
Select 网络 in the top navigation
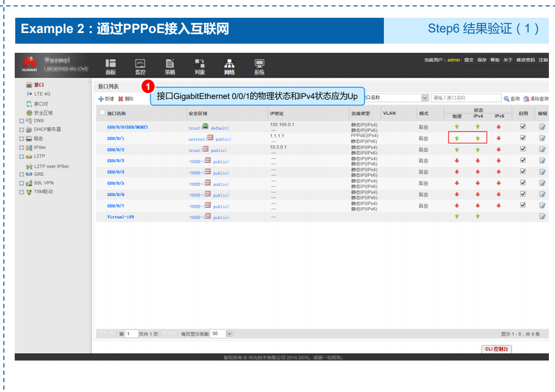tap(230, 63)
